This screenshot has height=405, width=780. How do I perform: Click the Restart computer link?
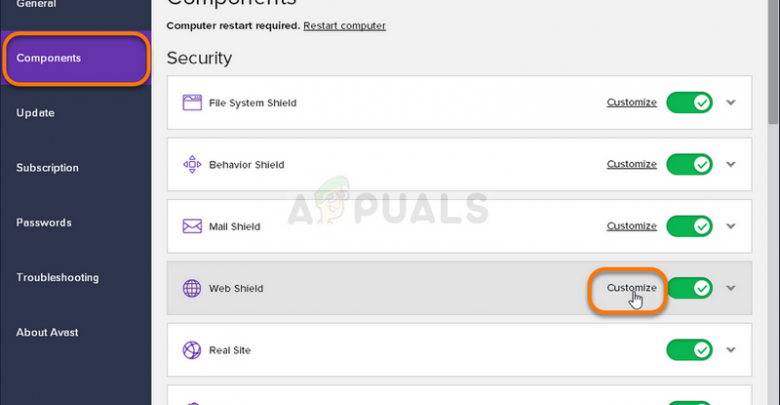click(344, 25)
